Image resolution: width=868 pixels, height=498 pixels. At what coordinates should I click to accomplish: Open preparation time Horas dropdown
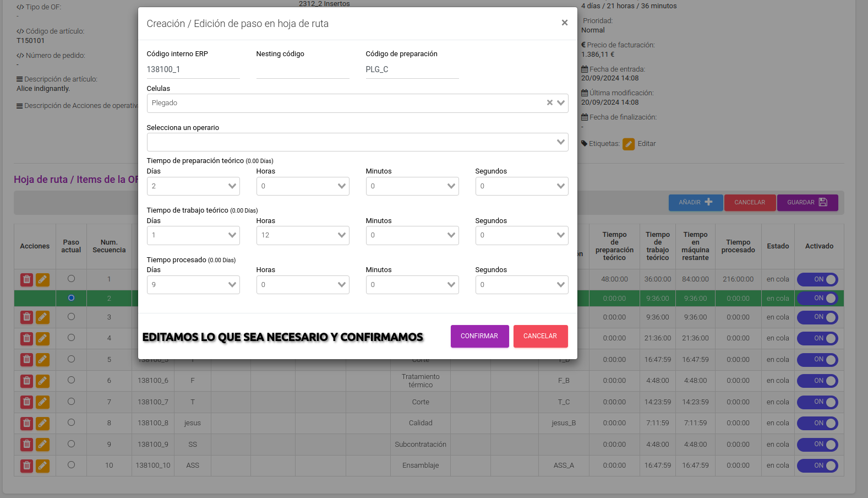pyautogui.click(x=303, y=186)
